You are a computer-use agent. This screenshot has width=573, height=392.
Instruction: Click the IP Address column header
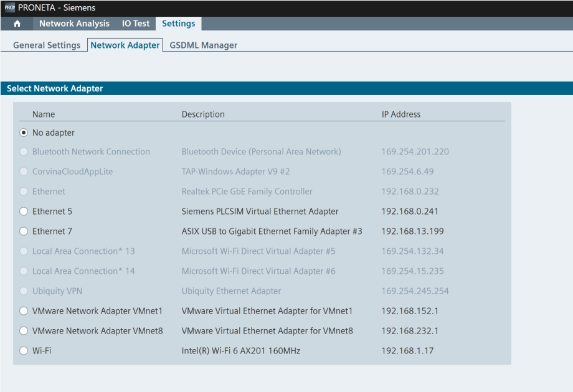coord(401,114)
